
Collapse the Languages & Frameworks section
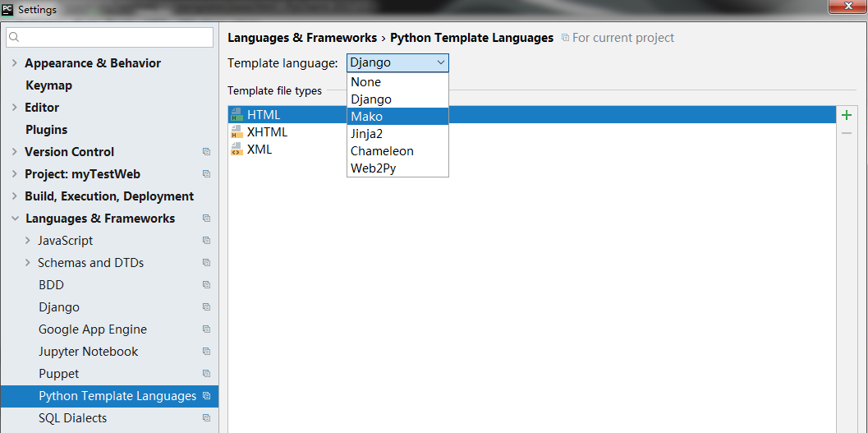14,219
